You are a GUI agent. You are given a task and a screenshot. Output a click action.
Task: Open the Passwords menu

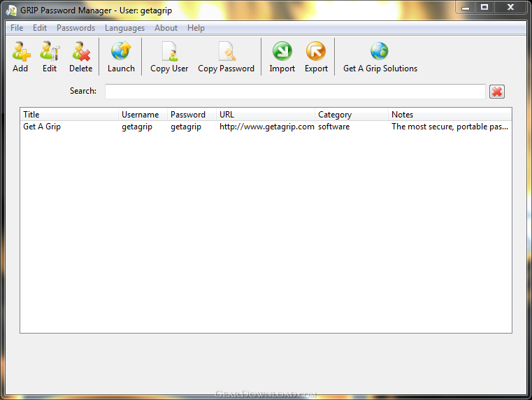point(76,28)
